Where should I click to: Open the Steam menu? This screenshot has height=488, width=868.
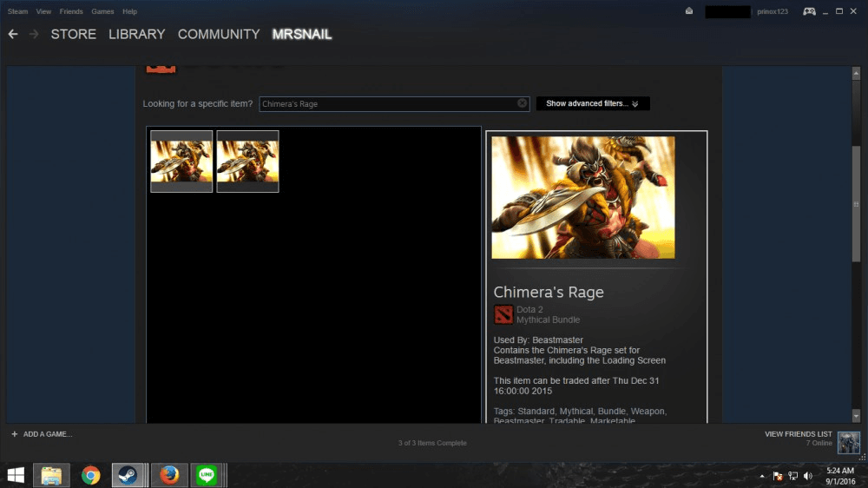[x=17, y=11]
